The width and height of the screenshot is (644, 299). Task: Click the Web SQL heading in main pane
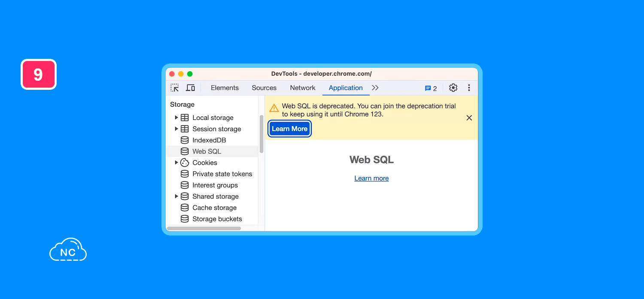pyautogui.click(x=371, y=160)
